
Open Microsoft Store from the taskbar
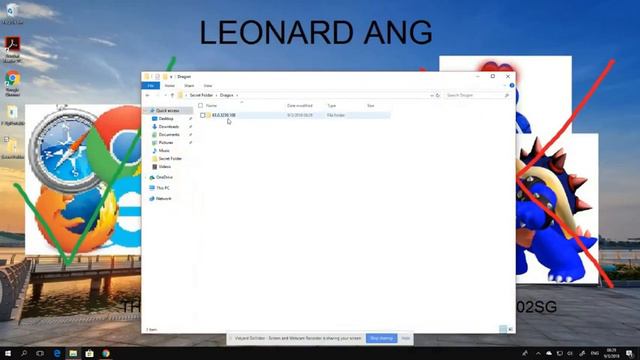(x=89, y=353)
